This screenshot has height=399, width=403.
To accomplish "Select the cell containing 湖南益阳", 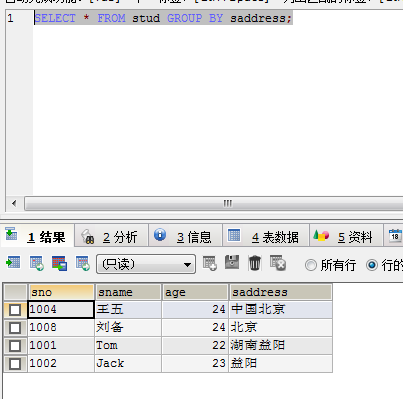I will point(280,346).
